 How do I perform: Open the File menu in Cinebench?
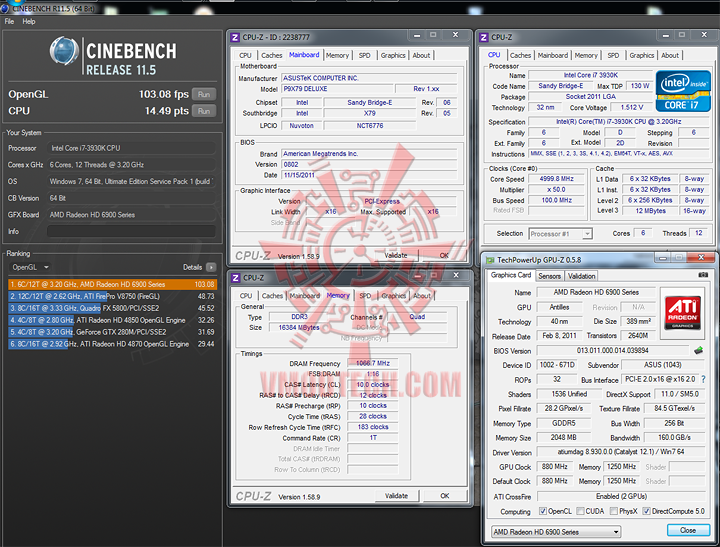pyautogui.click(x=9, y=21)
